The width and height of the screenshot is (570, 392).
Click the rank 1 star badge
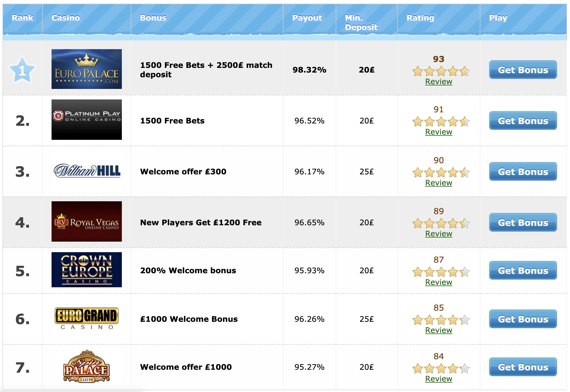tap(22, 70)
